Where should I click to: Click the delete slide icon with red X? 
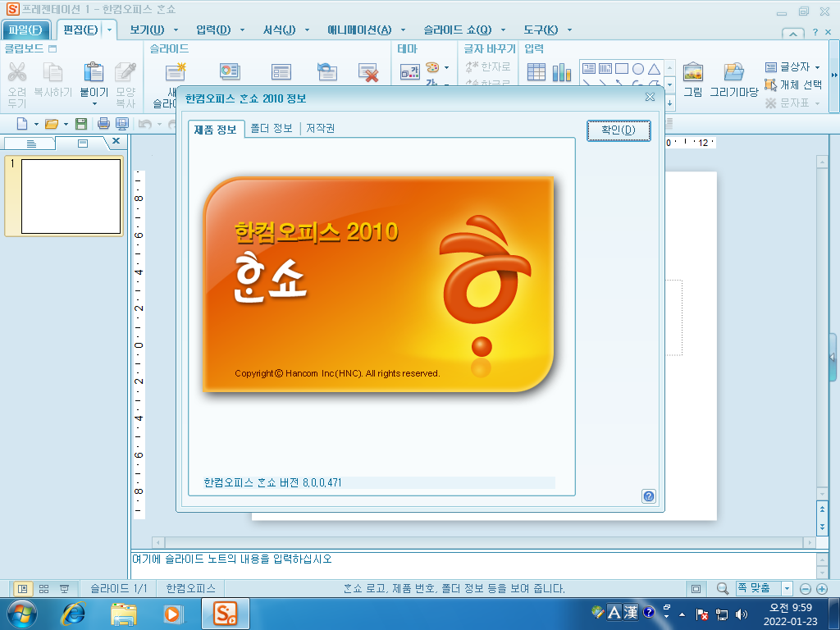368,72
